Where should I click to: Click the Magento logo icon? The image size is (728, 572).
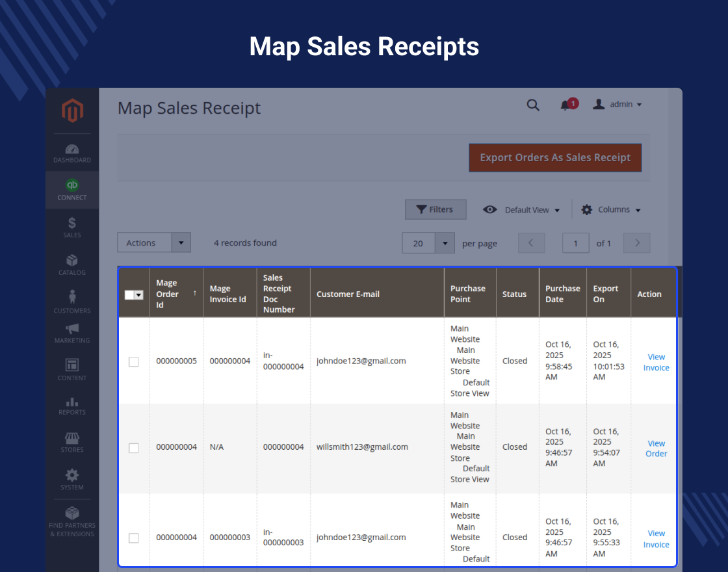point(72,110)
